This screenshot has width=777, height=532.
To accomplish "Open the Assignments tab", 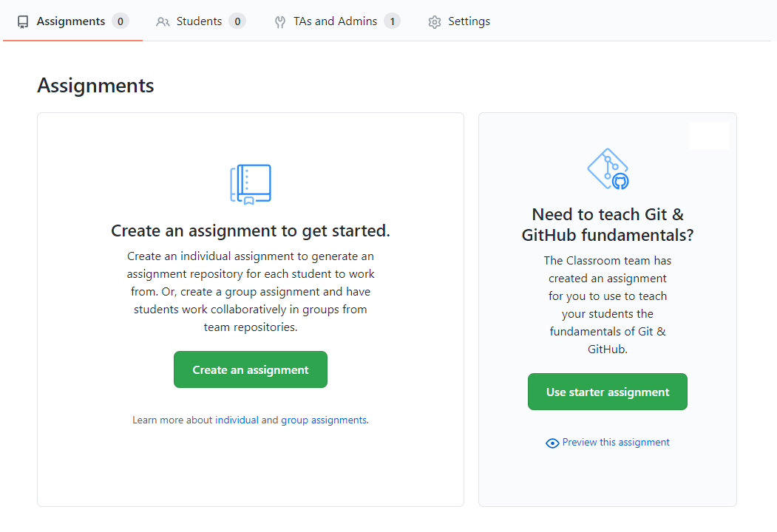I will 73,21.
